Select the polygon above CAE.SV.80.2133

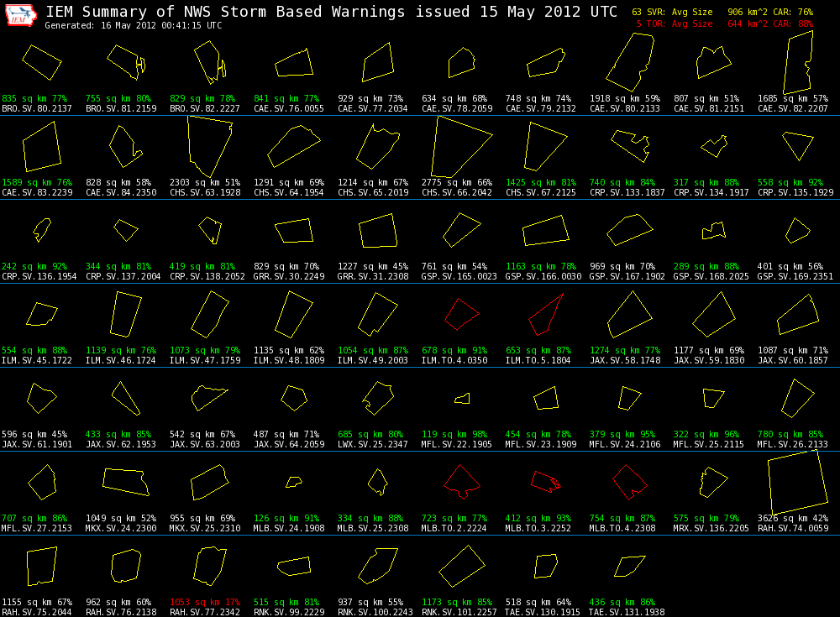click(x=631, y=62)
